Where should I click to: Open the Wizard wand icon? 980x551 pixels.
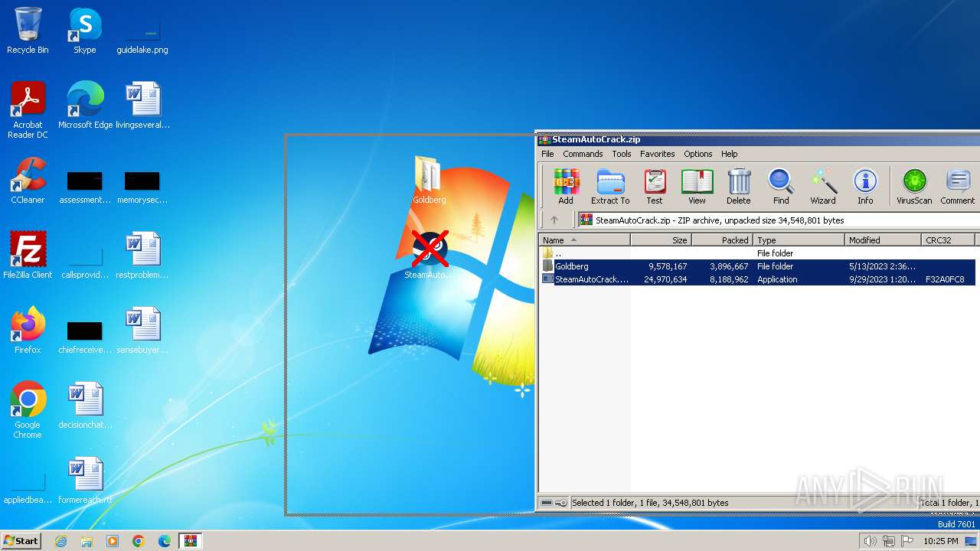pos(823,187)
